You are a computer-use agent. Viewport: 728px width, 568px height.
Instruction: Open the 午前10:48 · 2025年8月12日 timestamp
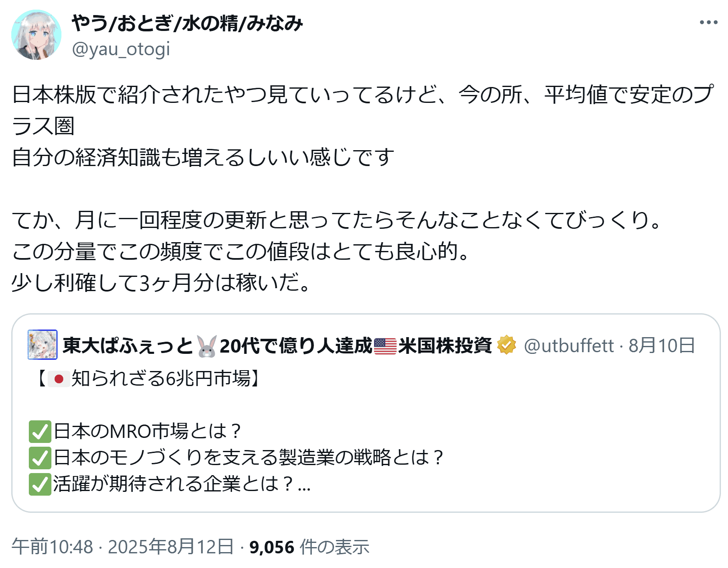122,547
